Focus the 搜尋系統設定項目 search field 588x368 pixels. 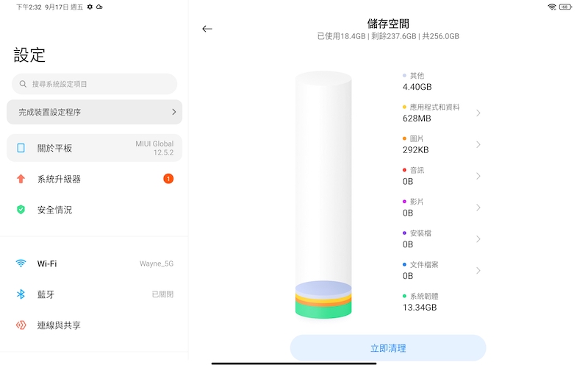pyautogui.click(x=95, y=84)
